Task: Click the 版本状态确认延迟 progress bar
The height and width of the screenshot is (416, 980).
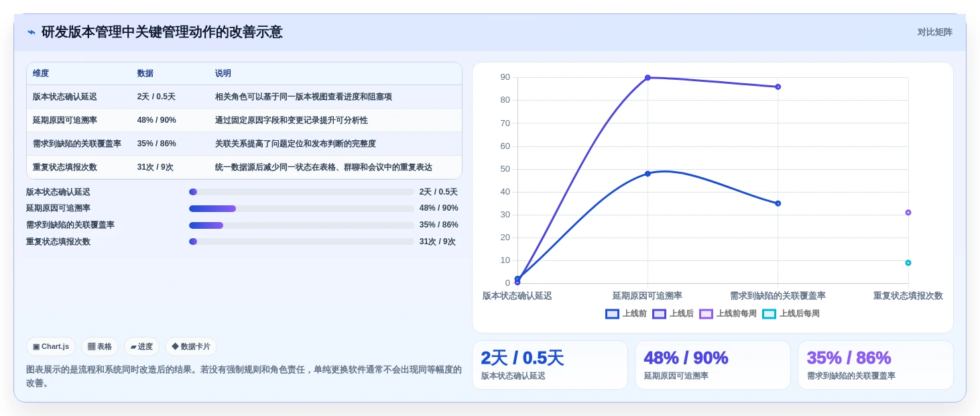Action: click(302, 192)
